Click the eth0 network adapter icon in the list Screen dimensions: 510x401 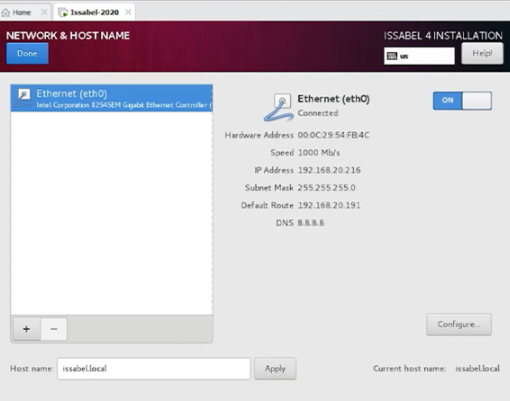(x=23, y=98)
